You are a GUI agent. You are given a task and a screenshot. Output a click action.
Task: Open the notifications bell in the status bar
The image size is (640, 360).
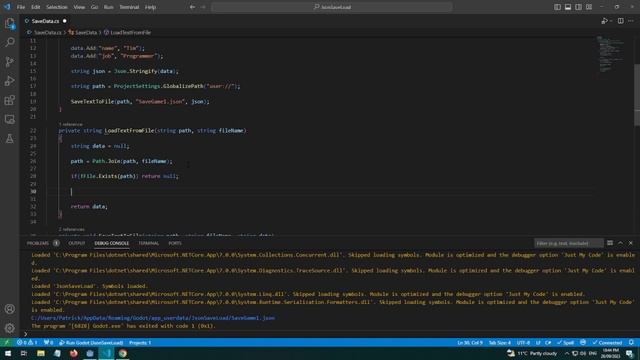click(631, 342)
